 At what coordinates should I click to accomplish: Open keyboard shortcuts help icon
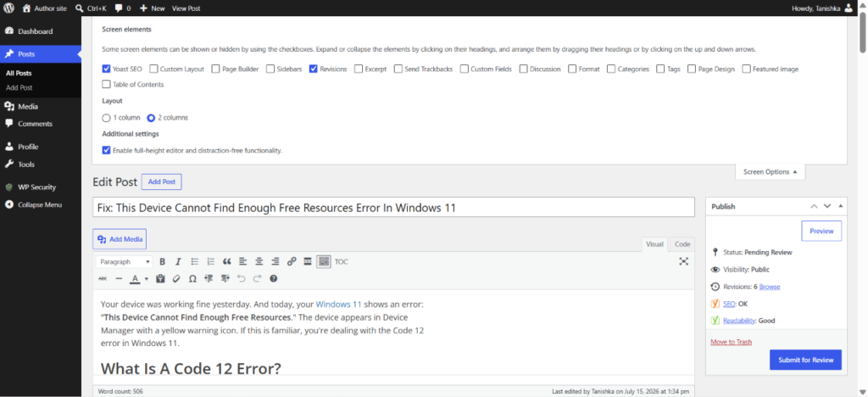pyautogui.click(x=274, y=278)
